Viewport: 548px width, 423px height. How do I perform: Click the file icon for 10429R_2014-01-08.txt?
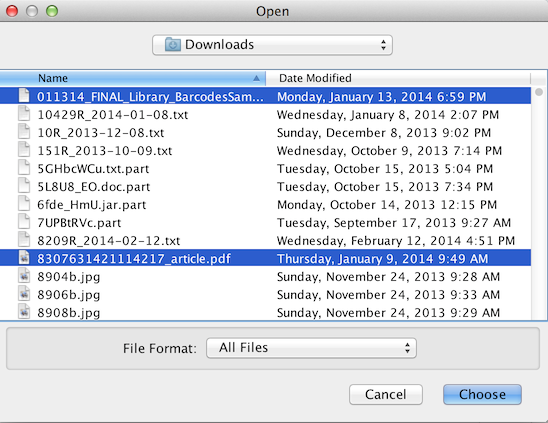24,114
